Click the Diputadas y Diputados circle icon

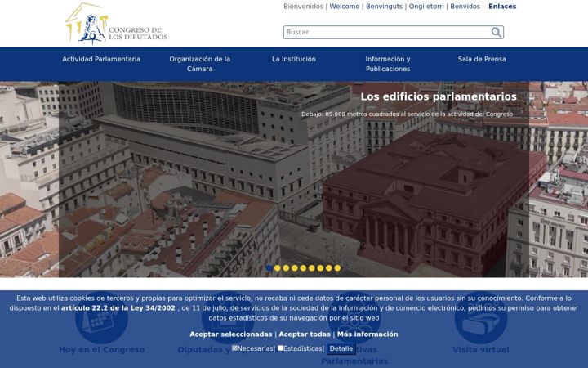228,317
